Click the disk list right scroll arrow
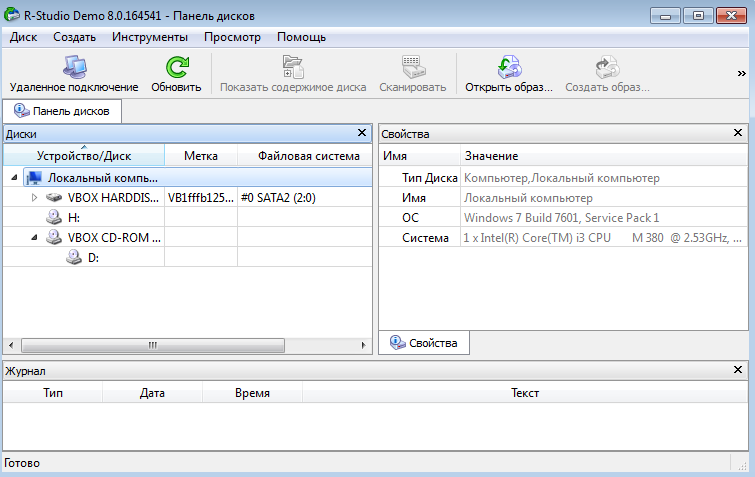 (x=364, y=345)
